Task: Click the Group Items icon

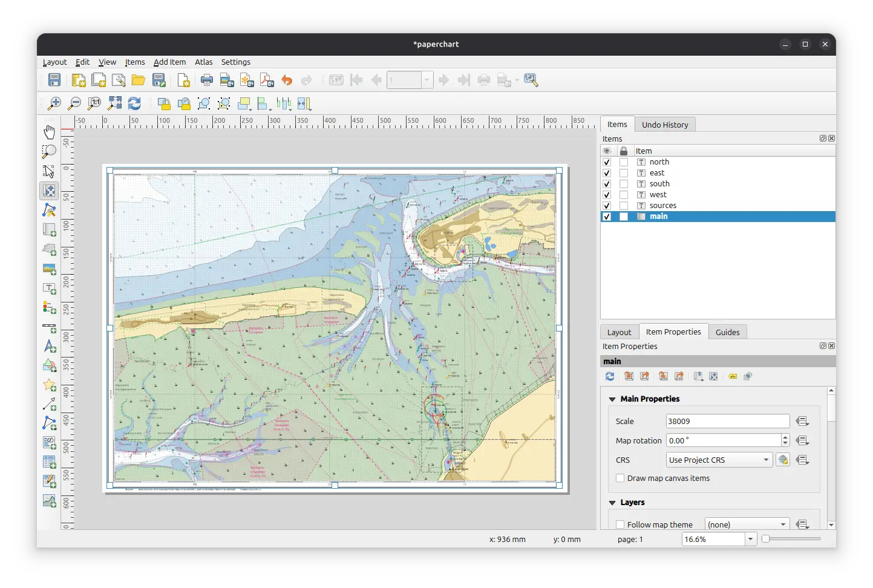Action: pyautogui.click(x=204, y=103)
